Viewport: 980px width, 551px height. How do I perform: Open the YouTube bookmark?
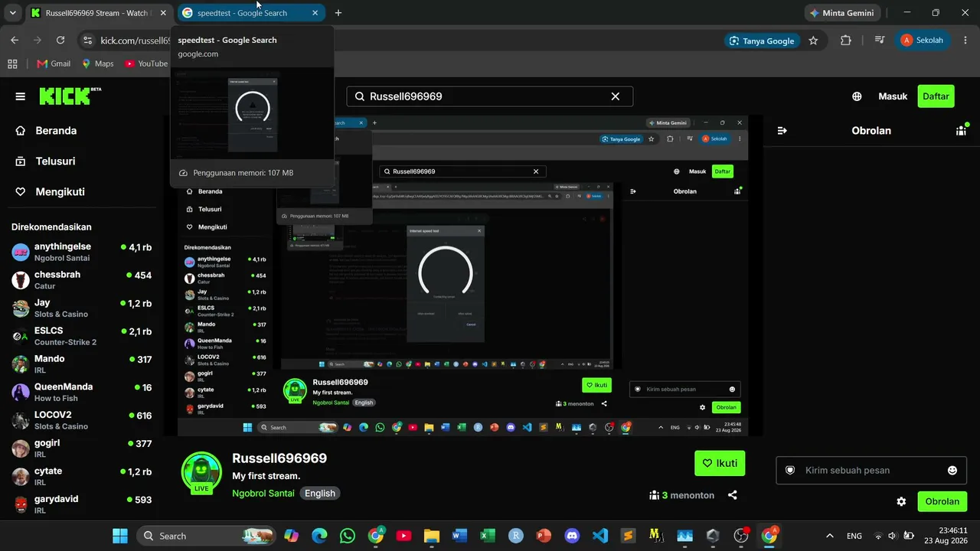pyautogui.click(x=146, y=64)
